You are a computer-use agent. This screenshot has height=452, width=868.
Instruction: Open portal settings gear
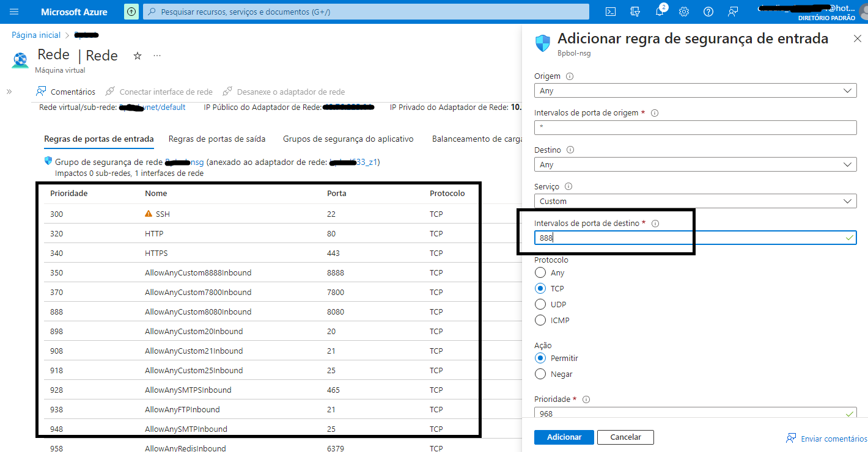coord(684,12)
